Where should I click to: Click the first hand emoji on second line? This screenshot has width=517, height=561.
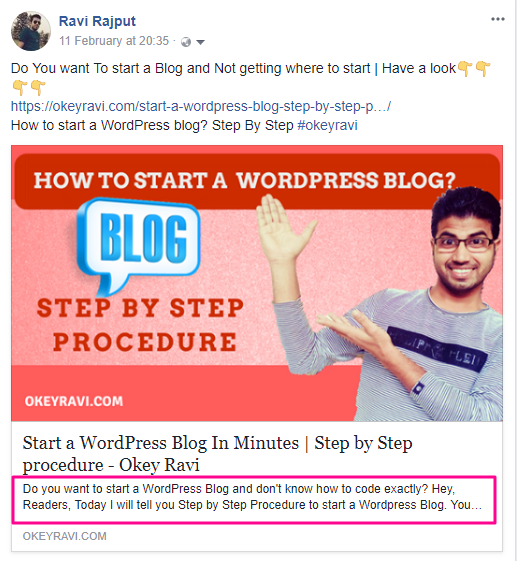20,87
